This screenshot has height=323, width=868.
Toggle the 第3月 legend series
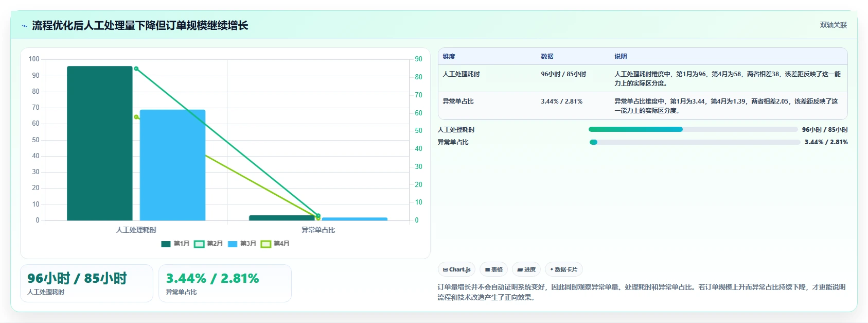242,244
